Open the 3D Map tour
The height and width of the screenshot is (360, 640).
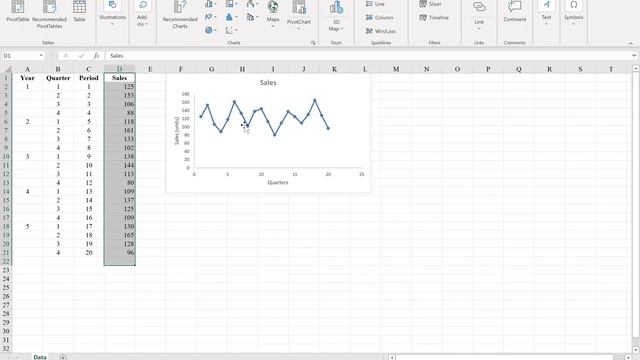pos(336,16)
